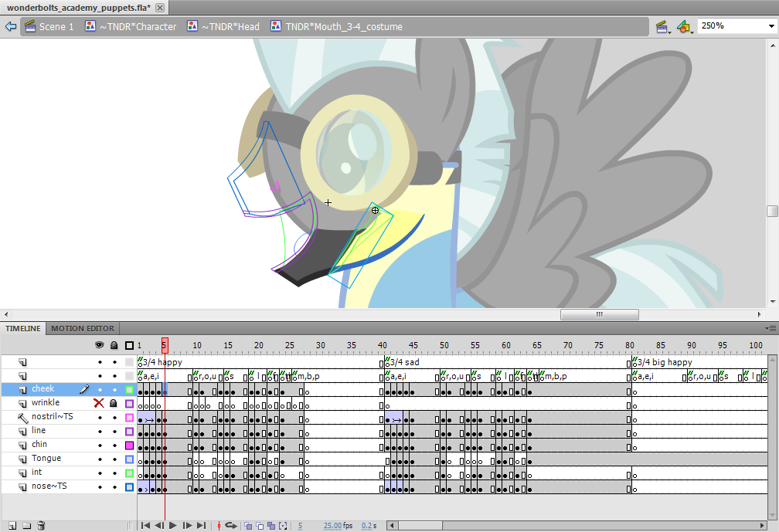Image resolution: width=779 pixels, height=532 pixels.
Task: Lock the nostril~TS layer
Action: coord(114,418)
